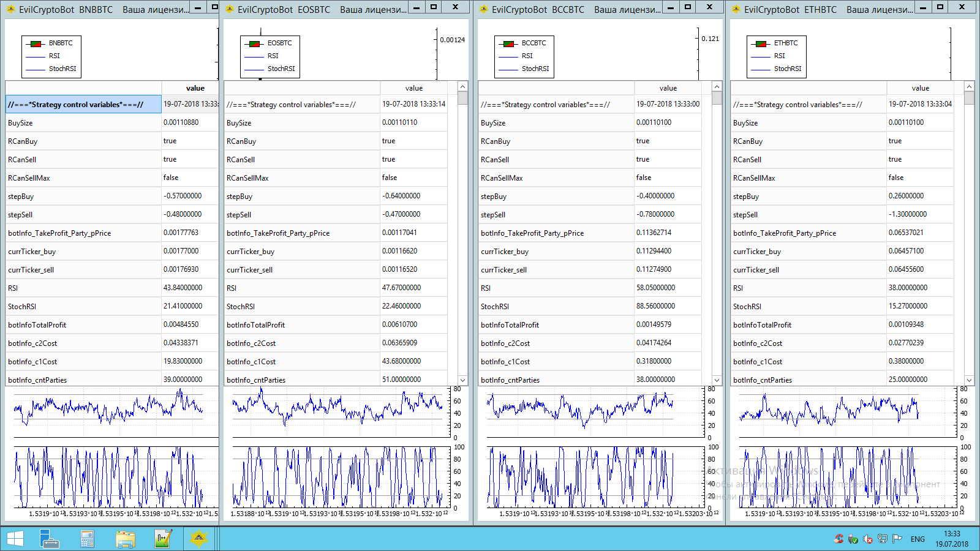Select the highlighted Strategy control variables row in BNBBTC

coord(83,105)
